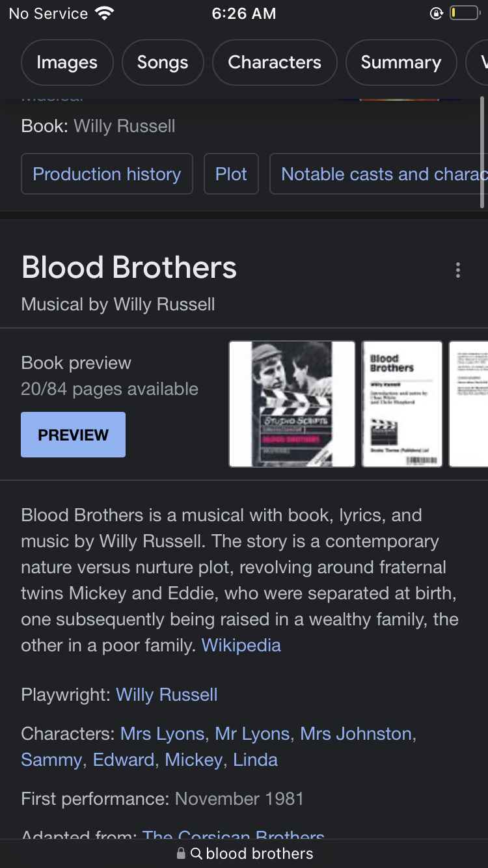Tap the battery icon in status bar

(x=465, y=13)
